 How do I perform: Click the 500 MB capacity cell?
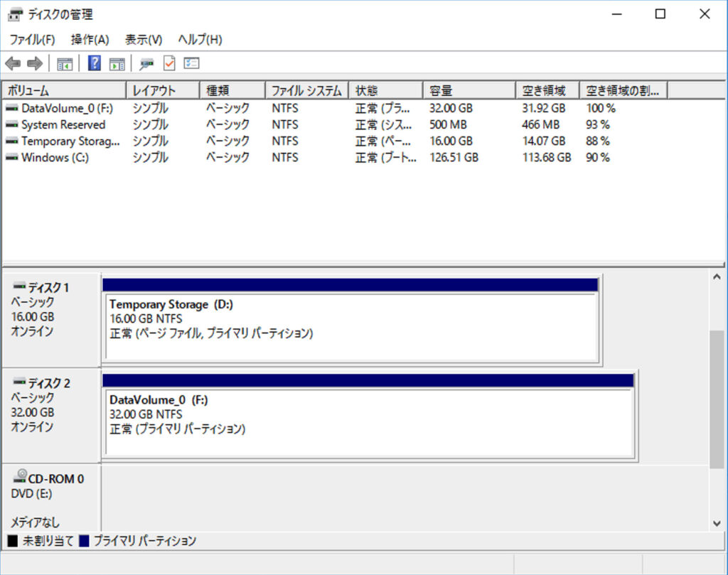(x=448, y=125)
